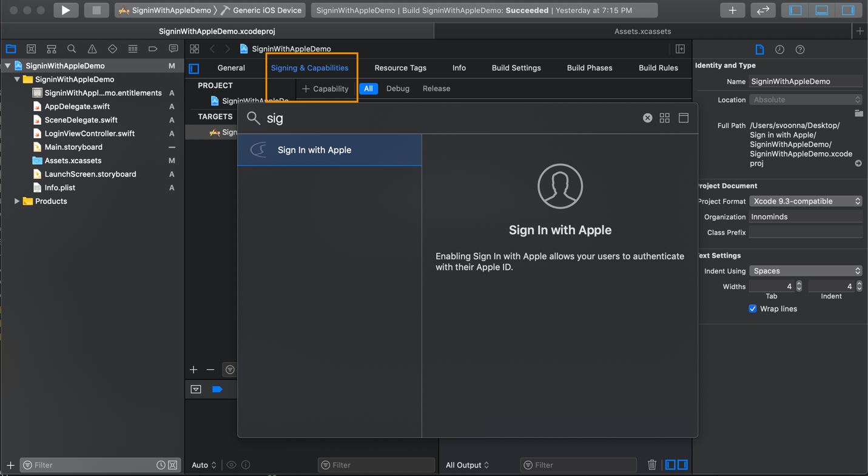Open the Report navigator speech-bubble icon
Viewport: 868px width, 476px height.
pos(173,49)
